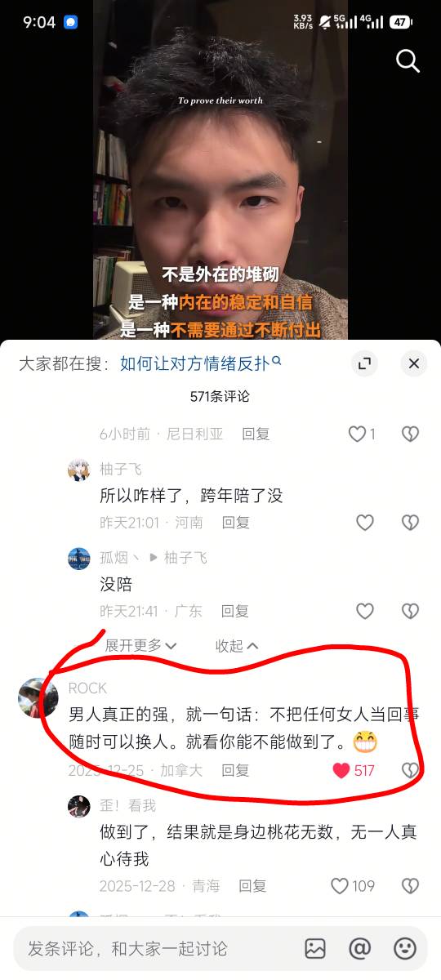Reply to ROCK's comment

pyautogui.click(x=235, y=770)
